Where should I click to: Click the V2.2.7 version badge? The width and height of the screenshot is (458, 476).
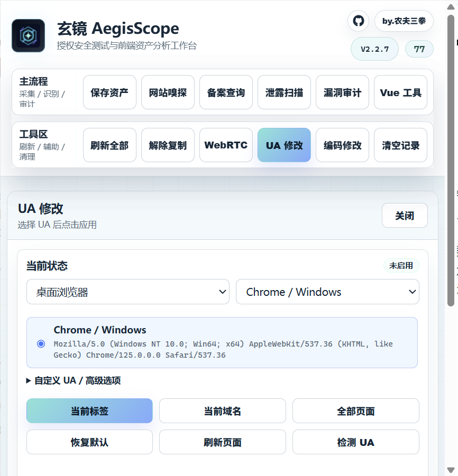[x=374, y=49]
